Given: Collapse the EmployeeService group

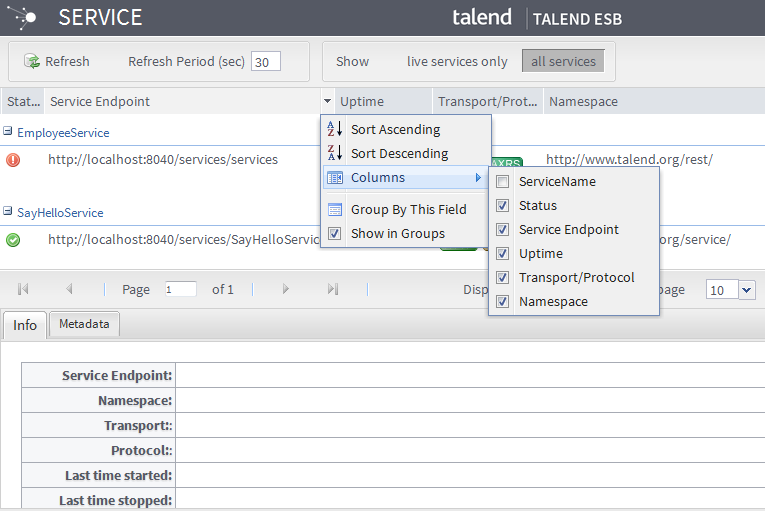Looking at the screenshot, I should 8,132.
